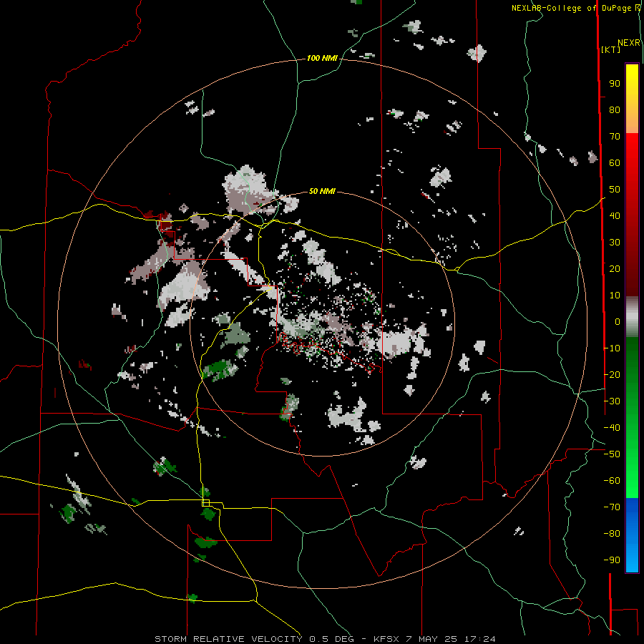
Task: Click the NEXR label above the color scale
Action: [629, 43]
